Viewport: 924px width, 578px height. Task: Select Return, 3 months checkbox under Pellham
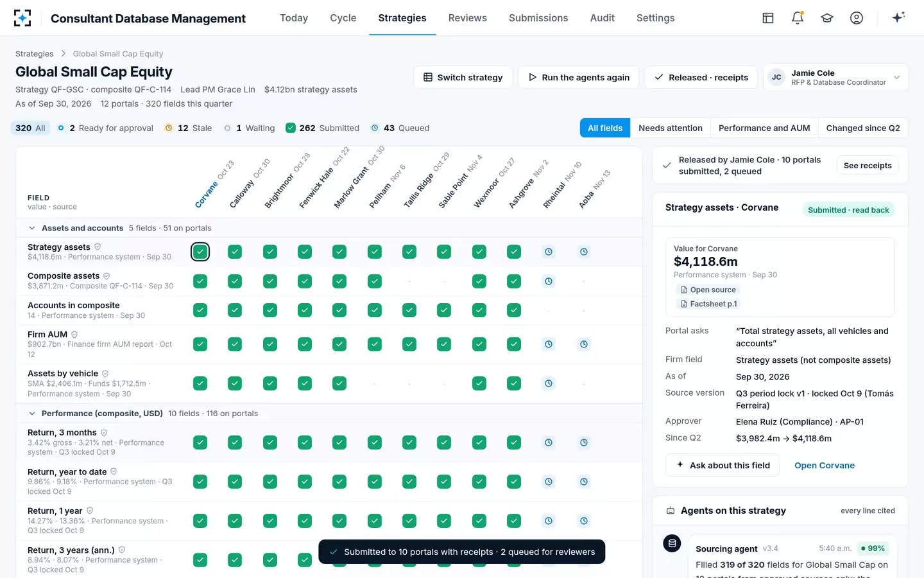tap(375, 442)
